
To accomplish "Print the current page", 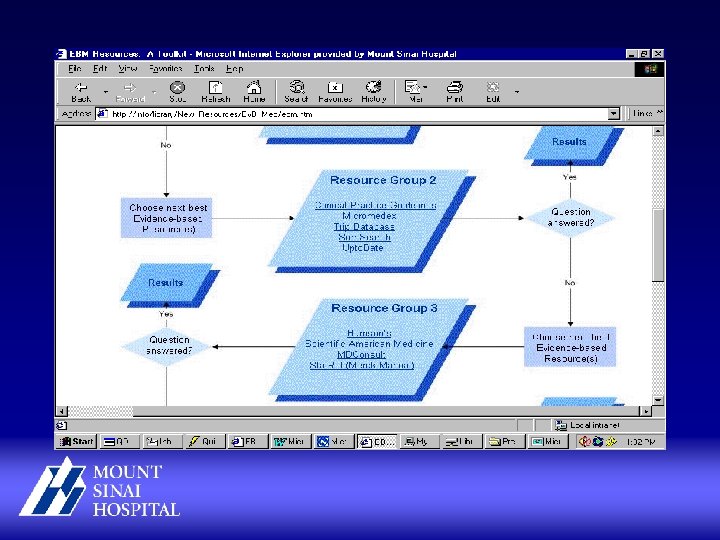I will click(455, 92).
